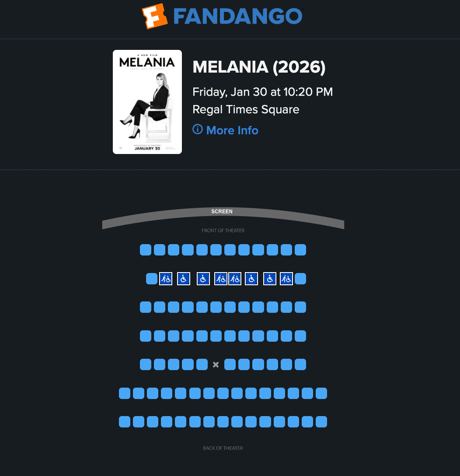Click the info icon beside More Info
460x476 pixels.
coord(198,129)
